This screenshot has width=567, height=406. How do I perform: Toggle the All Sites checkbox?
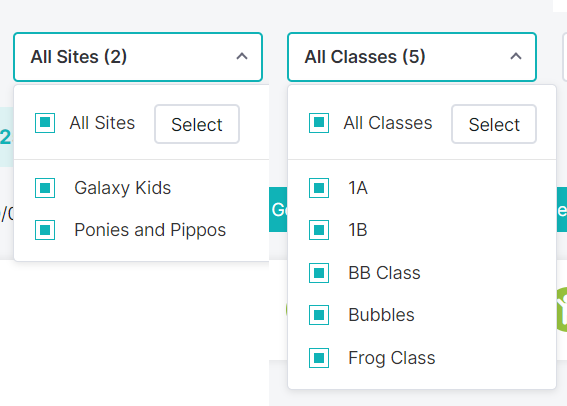[x=45, y=123]
